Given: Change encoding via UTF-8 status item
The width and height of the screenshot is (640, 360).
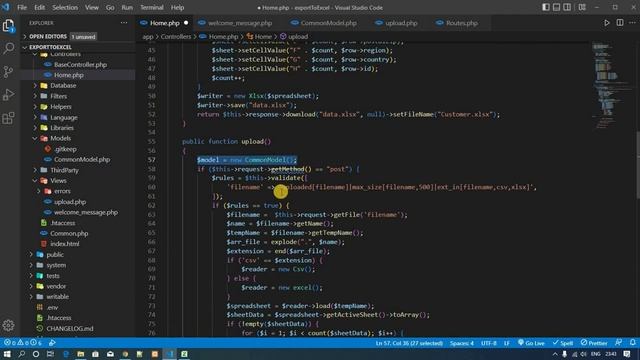Looking at the screenshot, I should pos(489,343).
